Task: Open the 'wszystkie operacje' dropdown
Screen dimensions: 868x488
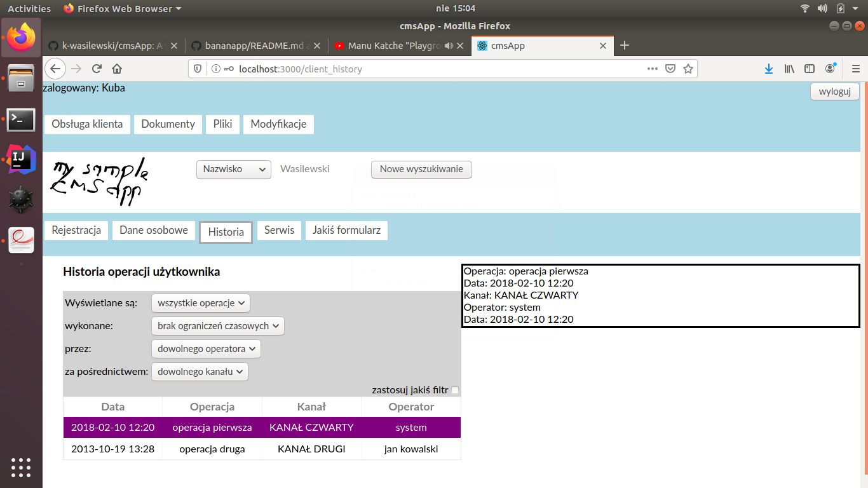Action: (201, 303)
